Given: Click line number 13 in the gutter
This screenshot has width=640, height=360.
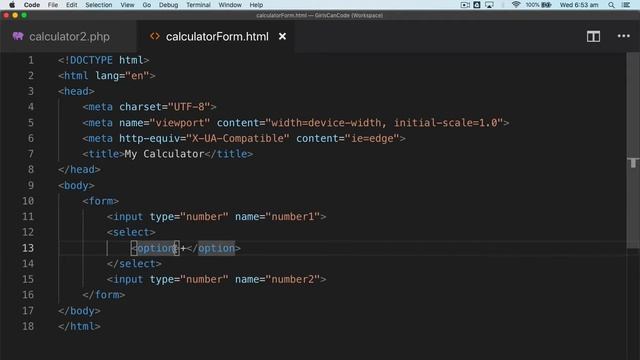Looking at the screenshot, I should (x=28, y=248).
